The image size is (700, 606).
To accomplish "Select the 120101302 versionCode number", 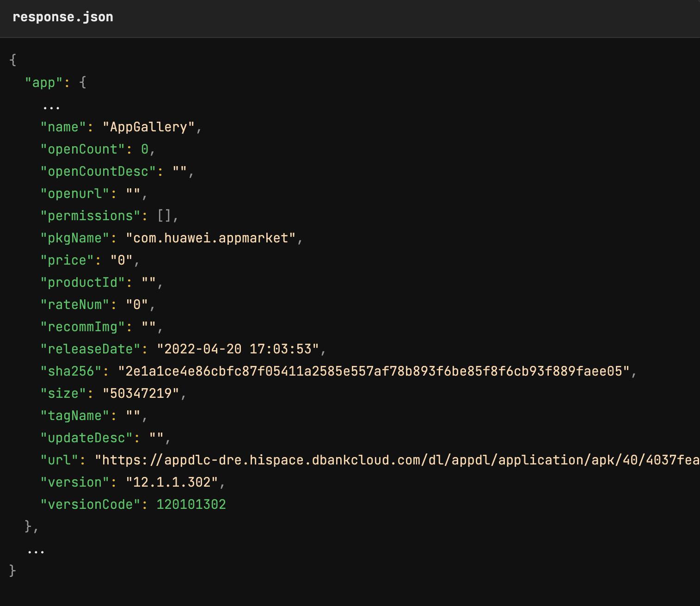I will pyautogui.click(x=191, y=505).
